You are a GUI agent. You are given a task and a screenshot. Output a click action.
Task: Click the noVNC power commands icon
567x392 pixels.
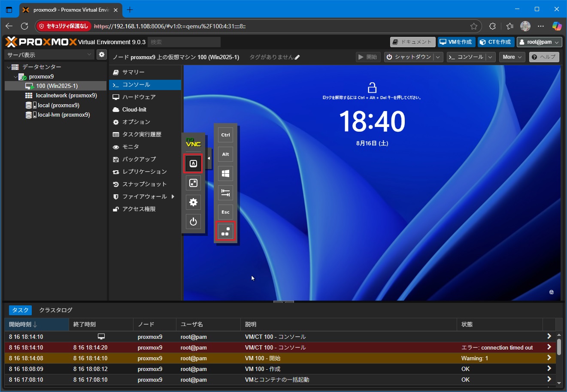(x=193, y=222)
